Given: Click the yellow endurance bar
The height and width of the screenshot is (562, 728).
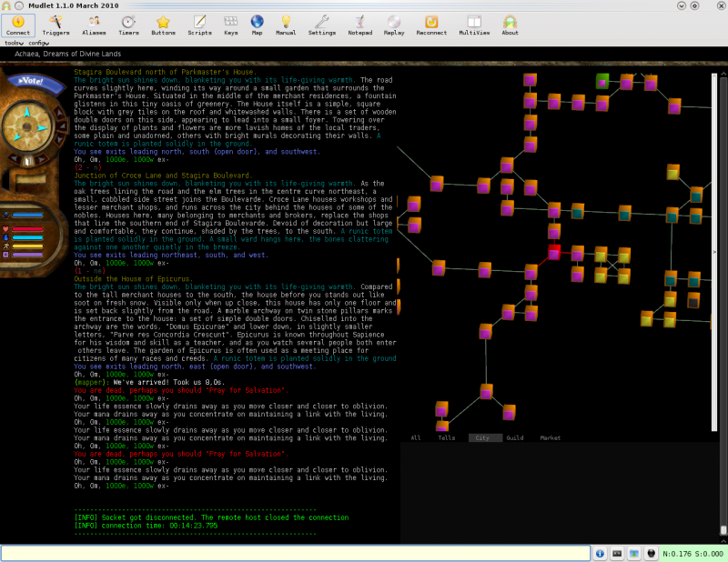Looking at the screenshot, I should pyautogui.click(x=27, y=246).
